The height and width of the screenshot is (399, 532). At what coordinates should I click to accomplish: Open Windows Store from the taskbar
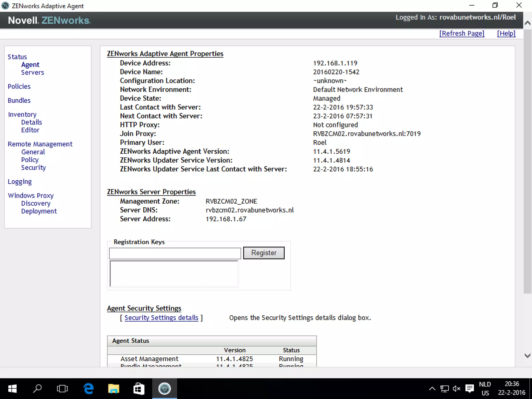[139, 389]
